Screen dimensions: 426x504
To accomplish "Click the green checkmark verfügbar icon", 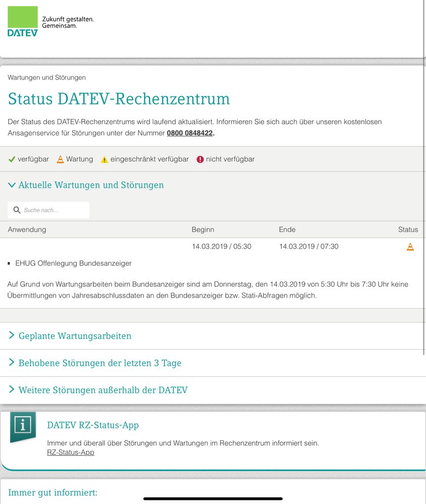I will pos(12,159).
